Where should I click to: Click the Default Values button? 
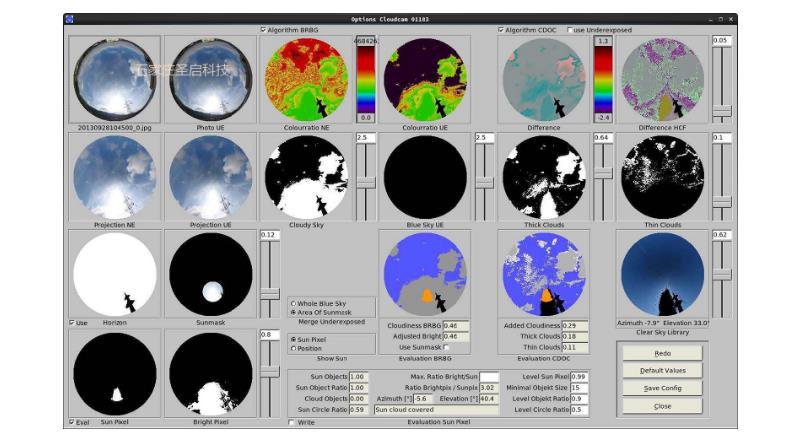662,371
